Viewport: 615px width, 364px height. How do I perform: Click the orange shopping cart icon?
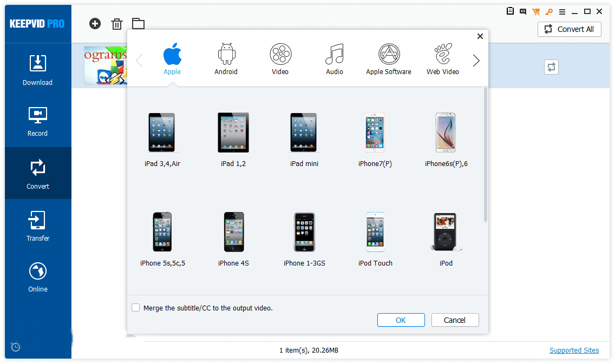[536, 12]
